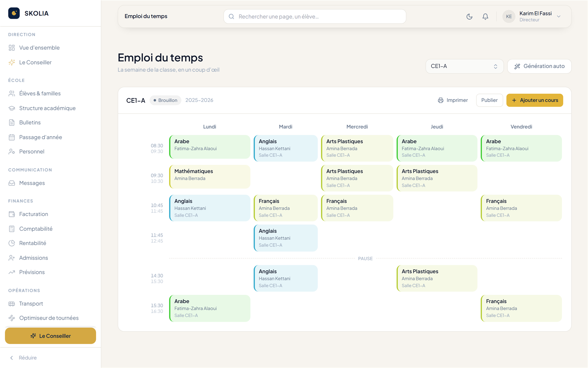
Task: Click the Passage d'année calendar icon
Action: 12,137
